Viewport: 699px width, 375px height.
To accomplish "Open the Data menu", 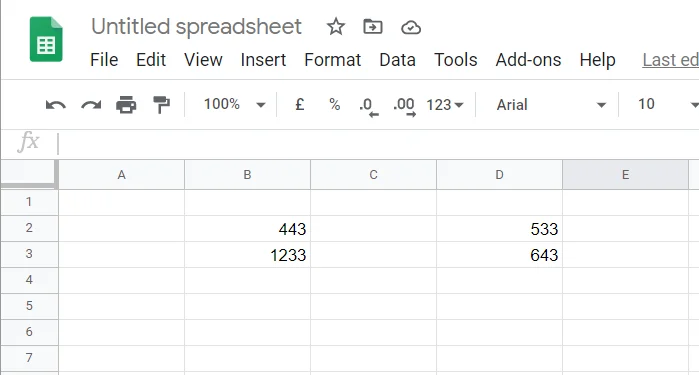I will click(397, 60).
